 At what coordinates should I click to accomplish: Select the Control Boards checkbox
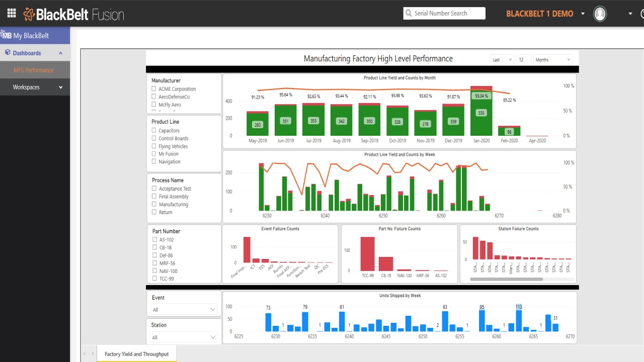coord(154,138)
